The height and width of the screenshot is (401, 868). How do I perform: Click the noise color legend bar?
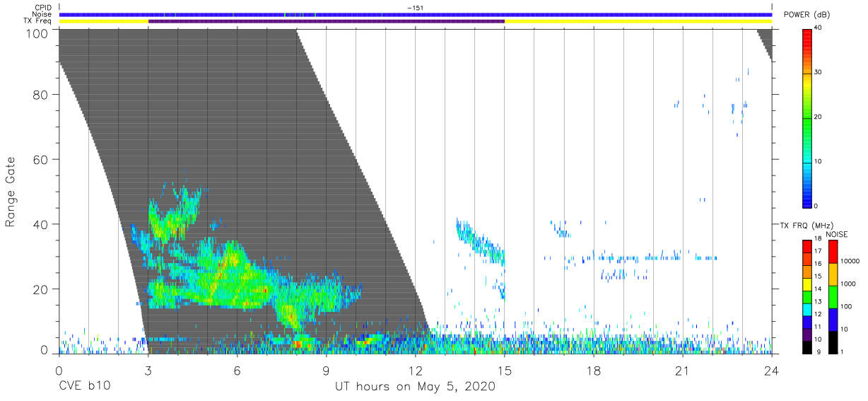coord(833,297)
